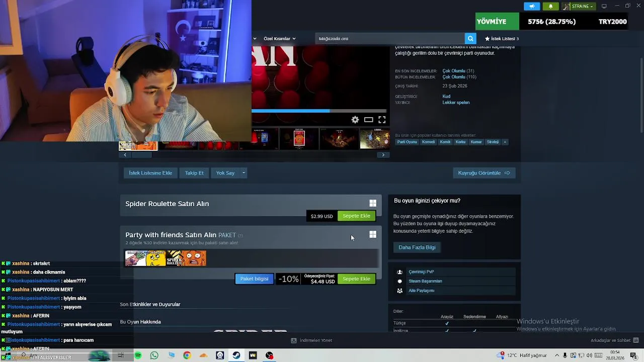
Task: Click the thumbnail strip left arrow
Action: pos(125,155)
